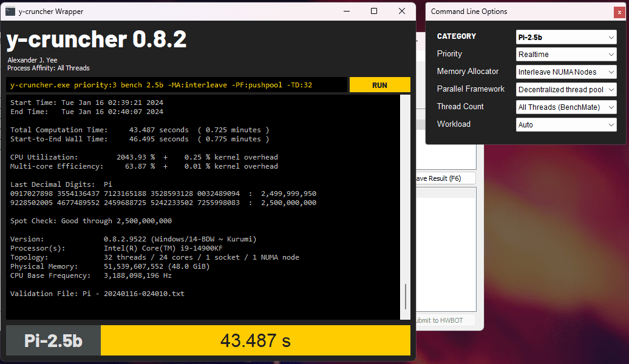Click the Processor Intel Core i9-14900KF line

pyautogui.click(x=117, y=248)
